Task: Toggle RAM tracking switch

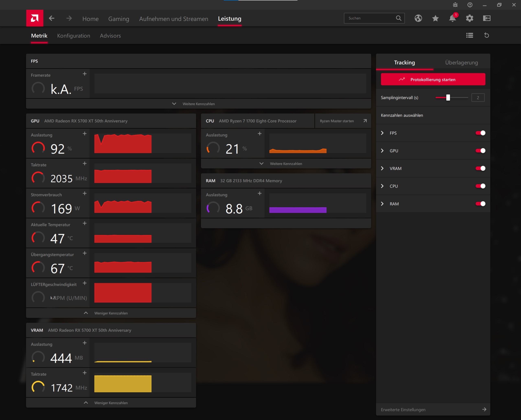Action: pyautogui.click(x=480, y=204)
